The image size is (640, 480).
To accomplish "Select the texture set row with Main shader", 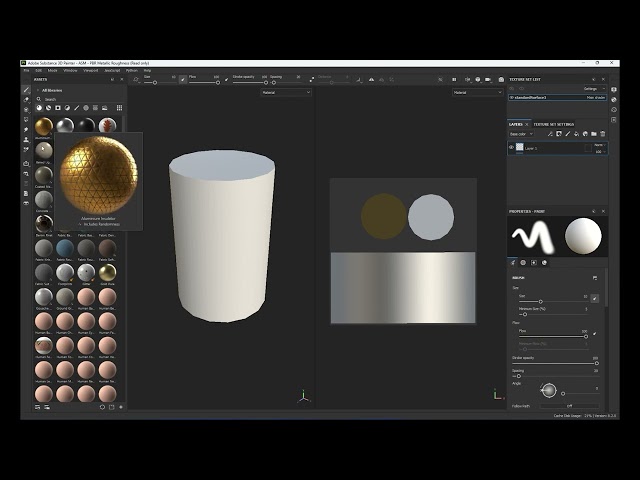I will tap(557, 98).
